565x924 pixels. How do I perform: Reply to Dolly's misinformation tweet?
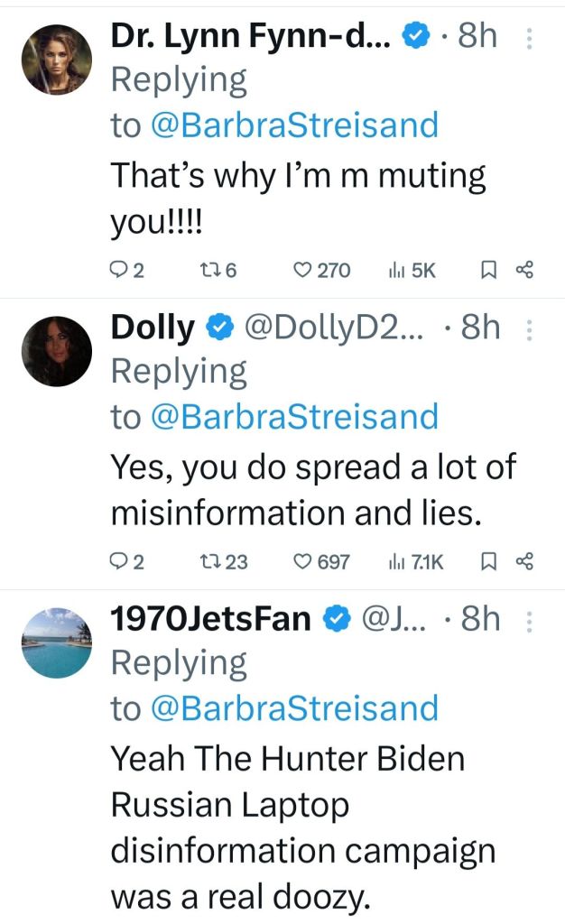click(118, 562)
